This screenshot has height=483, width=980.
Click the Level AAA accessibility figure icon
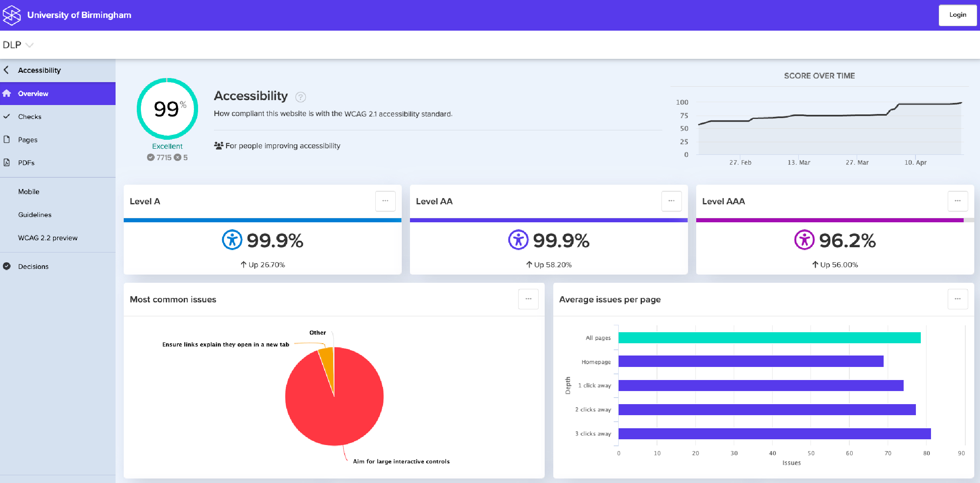[804, 240]
